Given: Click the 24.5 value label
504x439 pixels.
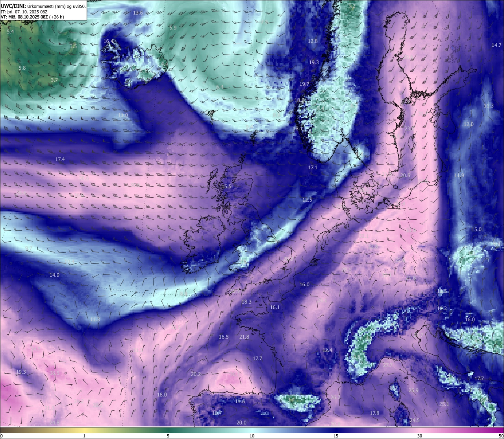Looking at the screenshot, I should 415,420.
